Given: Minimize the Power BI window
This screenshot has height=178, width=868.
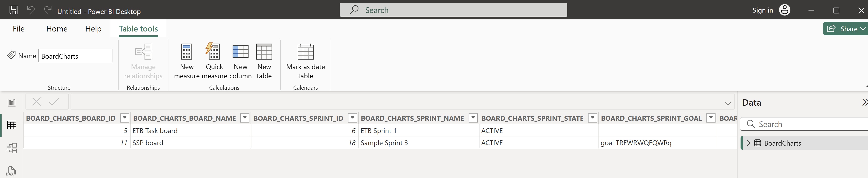Looking at the screenshot, I should coord(811,10).
